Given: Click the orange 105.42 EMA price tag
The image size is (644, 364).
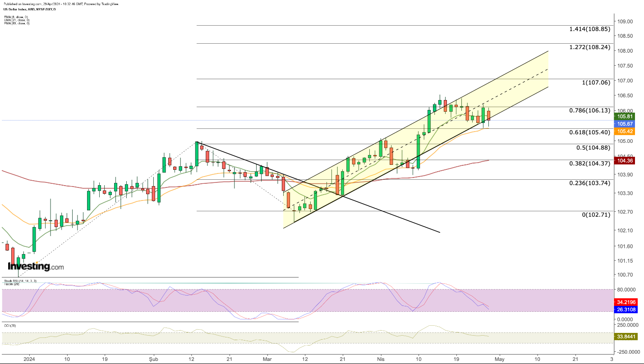Looking at the screenshot, I should point(624,131).
